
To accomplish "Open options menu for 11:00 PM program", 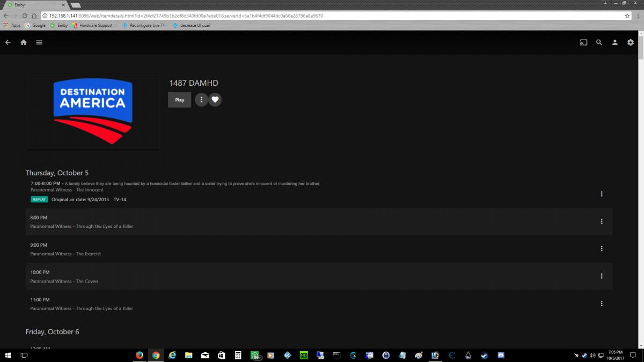I will 602,303.
